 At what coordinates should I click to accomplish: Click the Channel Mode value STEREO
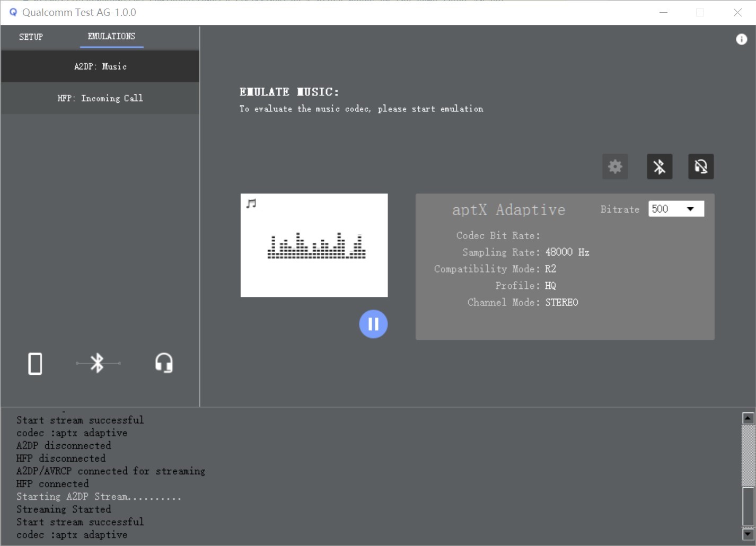coord(562,302)
